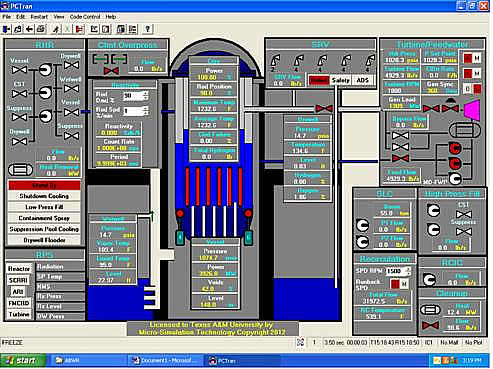This screenshot has height=369, width=493.
Task: Click the Rod Dmd % input field
Action: coord(133,96)
